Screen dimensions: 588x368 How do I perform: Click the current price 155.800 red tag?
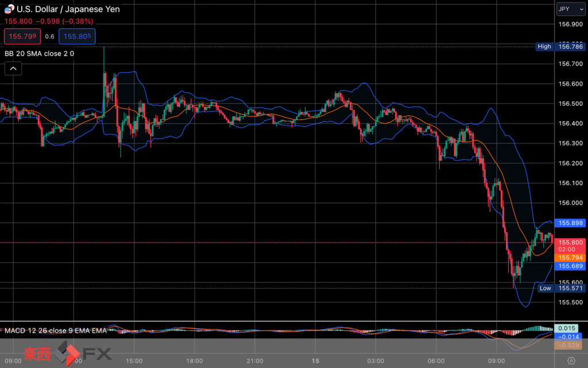571,243
